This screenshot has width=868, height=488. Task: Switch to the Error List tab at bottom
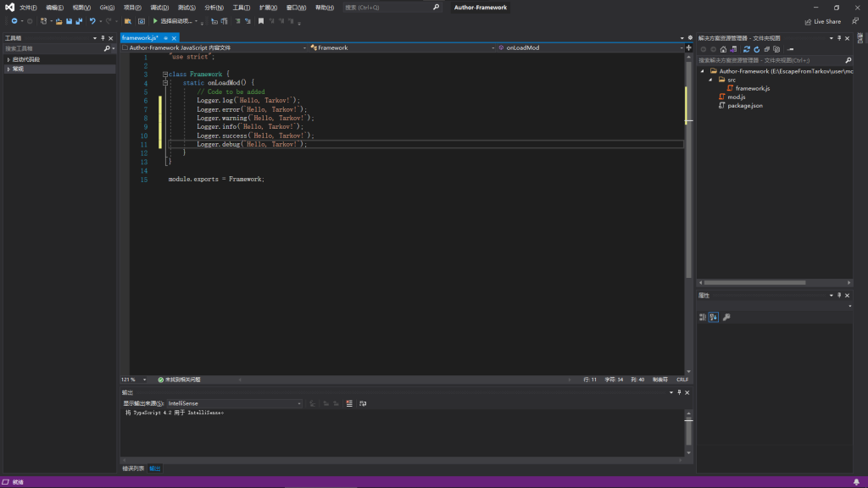pyautogui.click(x=133, y=469)
